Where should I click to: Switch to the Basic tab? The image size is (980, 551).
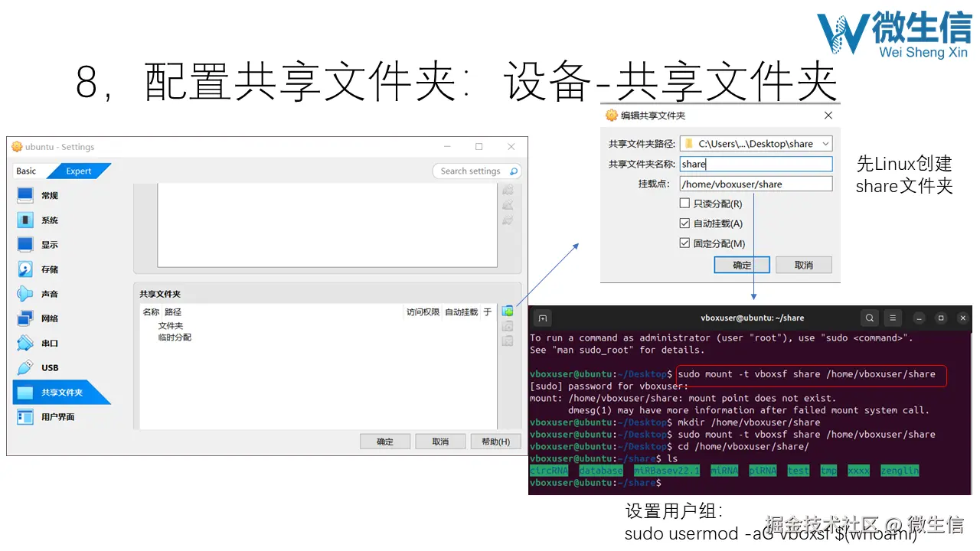click(x=24, y=171)
